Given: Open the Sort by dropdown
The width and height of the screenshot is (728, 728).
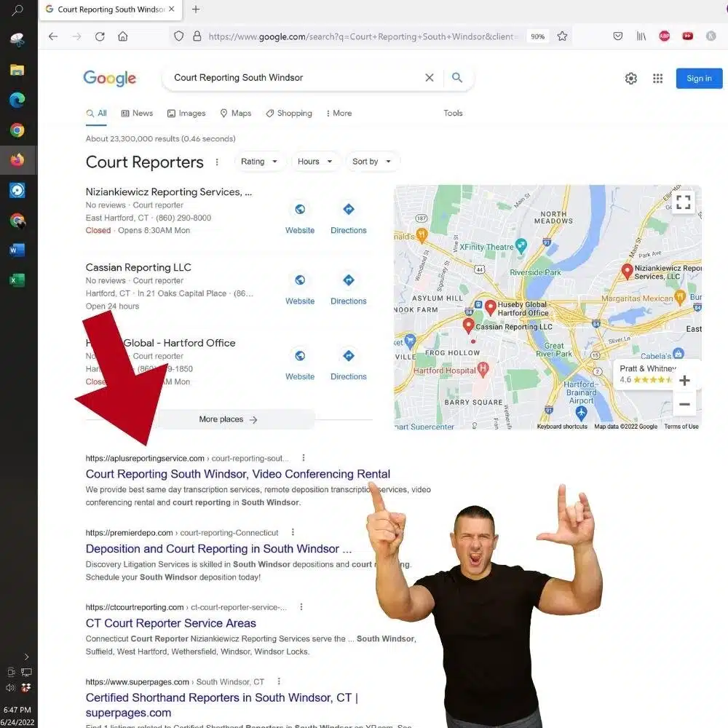Looking at the screenshot, I should coord(372,162).
